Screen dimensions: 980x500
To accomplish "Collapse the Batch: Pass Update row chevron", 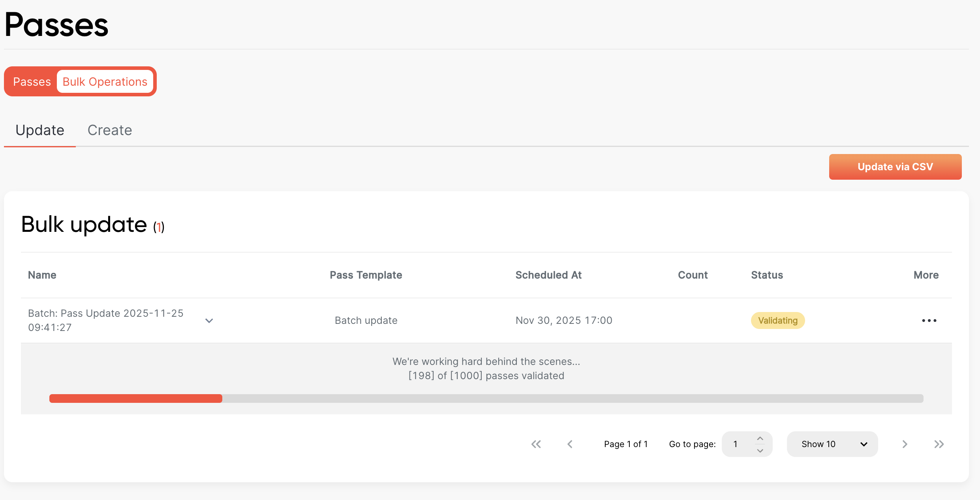I will [209, 321].
